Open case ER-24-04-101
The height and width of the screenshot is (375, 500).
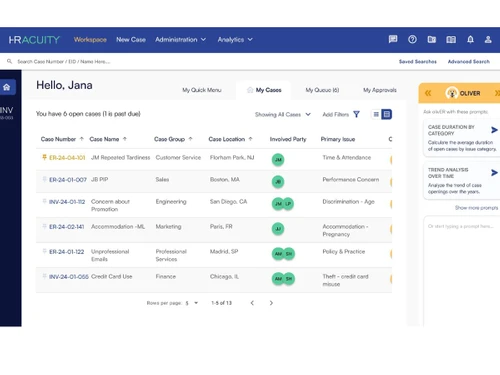coord(67,158)
